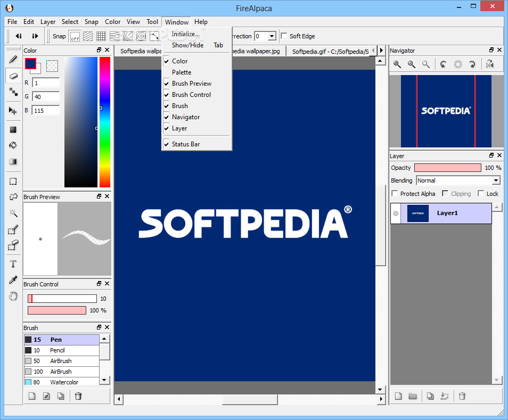Click Redo arrow in the toolbar
Image resolution: width=508 pixels, height=420 pixels.
tap(35, 36)
